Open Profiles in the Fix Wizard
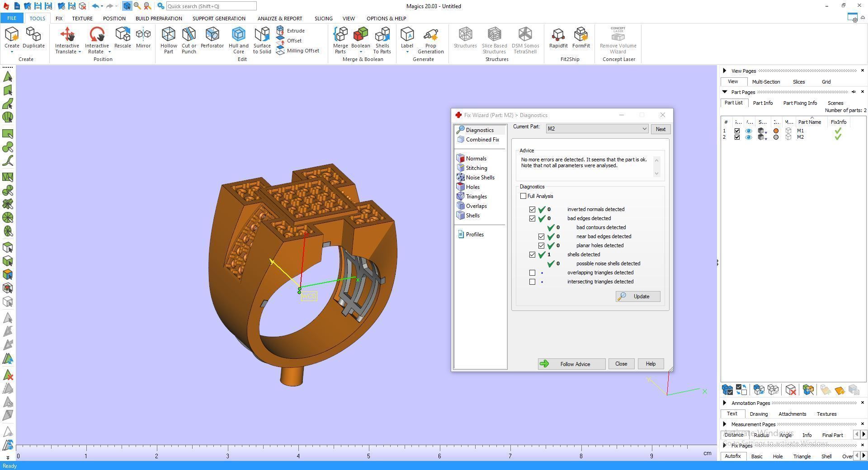 (471, 235)
